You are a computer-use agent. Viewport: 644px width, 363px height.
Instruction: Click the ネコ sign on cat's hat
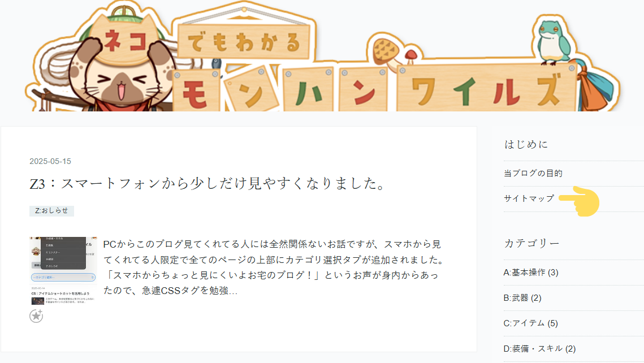pyautogui.click(x=125, y=41)
